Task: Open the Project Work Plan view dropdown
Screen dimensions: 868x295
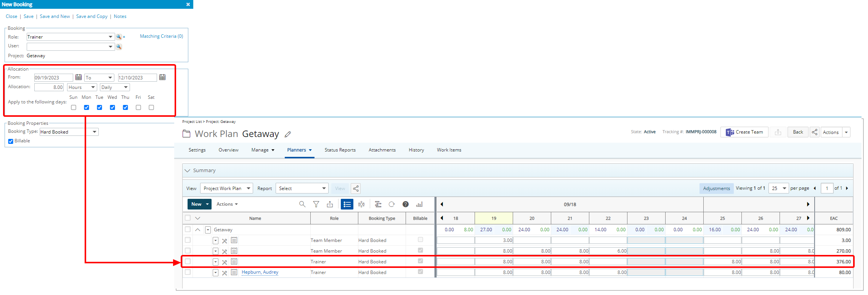Action: point(226,189)
